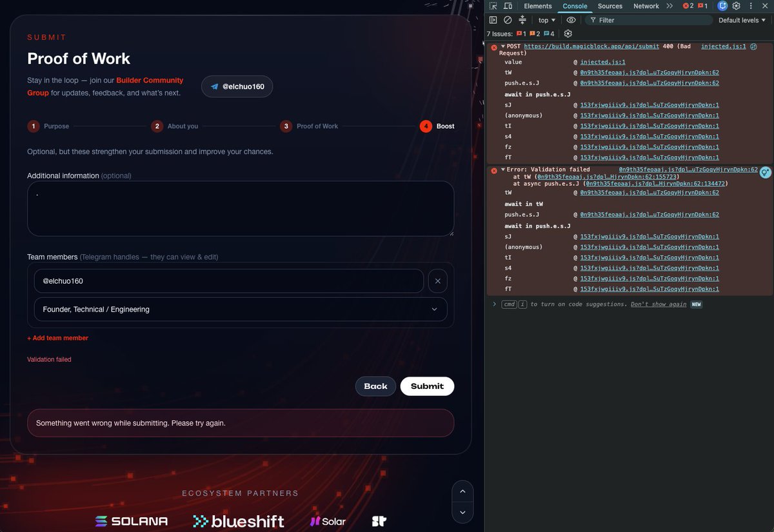Go to step 2 About you
This screenshot has height=532, width=774.
click(x=175, y=126)
